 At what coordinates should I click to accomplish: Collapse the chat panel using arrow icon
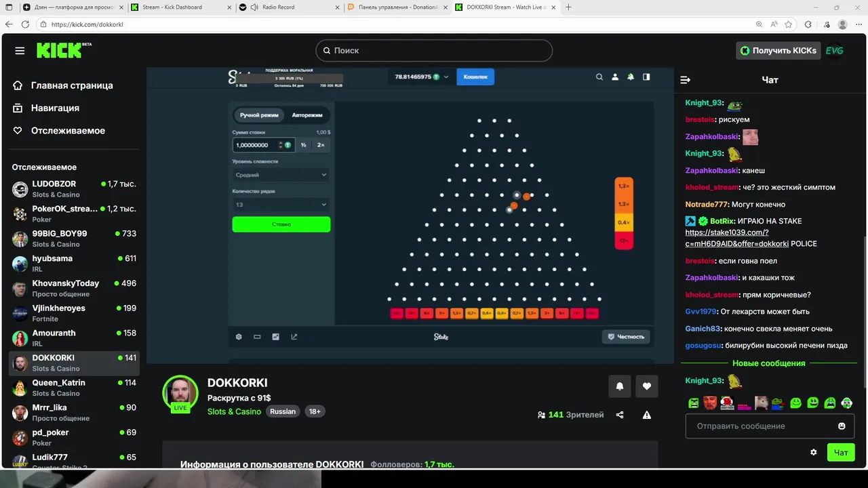(x=686, y=80)
